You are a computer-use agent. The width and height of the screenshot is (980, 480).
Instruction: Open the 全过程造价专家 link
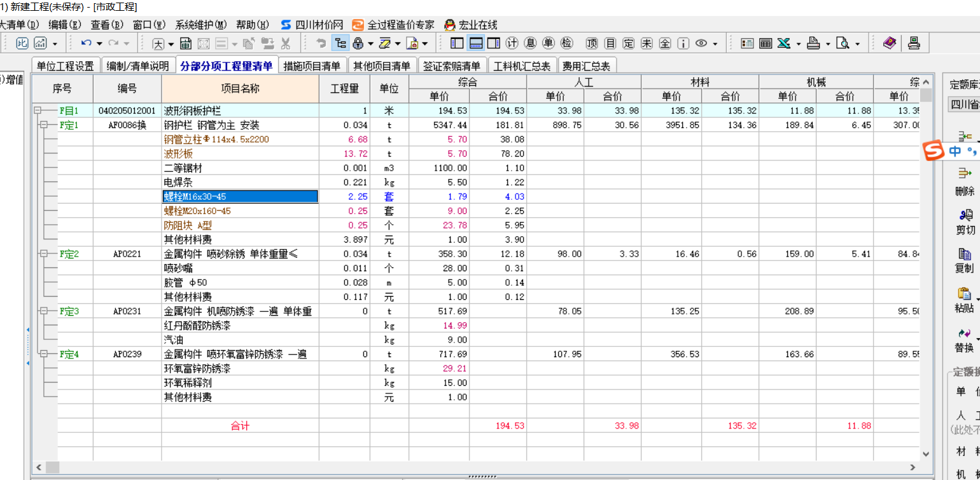point(394,25)
